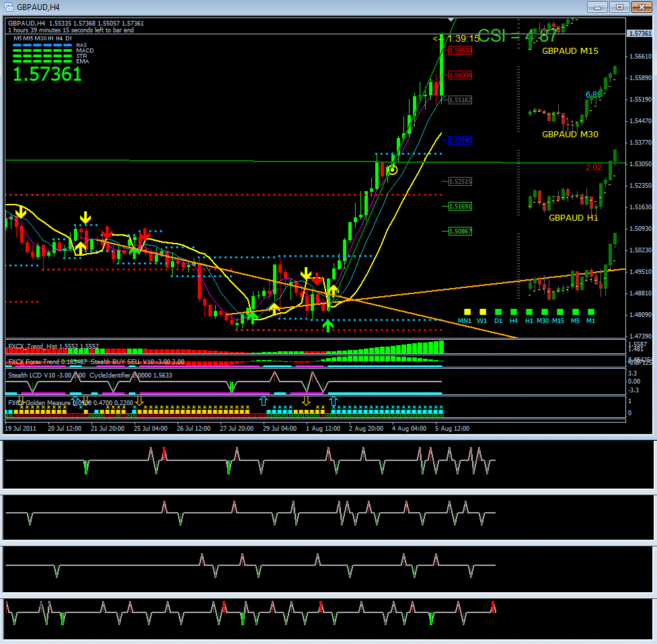The width and height of the screenshot is (657, 644).
Task: Click the chart shift triangle at the chart's top edge
Action: 451,20
